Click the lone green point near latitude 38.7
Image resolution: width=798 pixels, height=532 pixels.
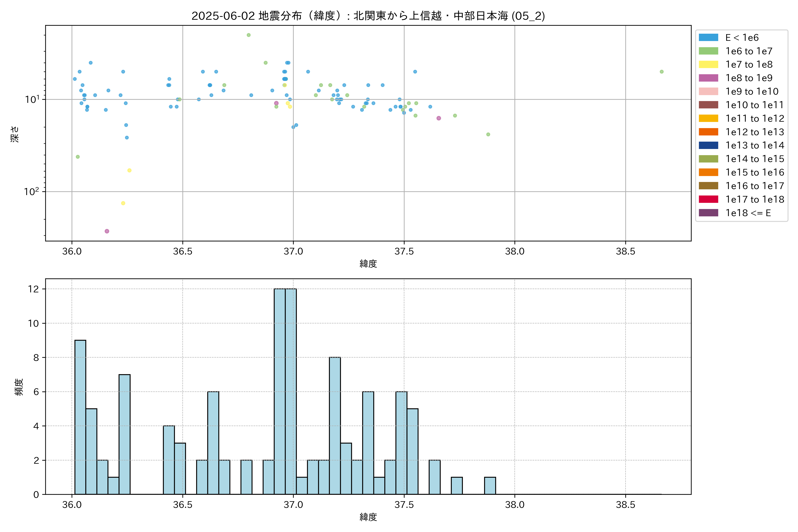pyautogui.click(x=661, y=72)
